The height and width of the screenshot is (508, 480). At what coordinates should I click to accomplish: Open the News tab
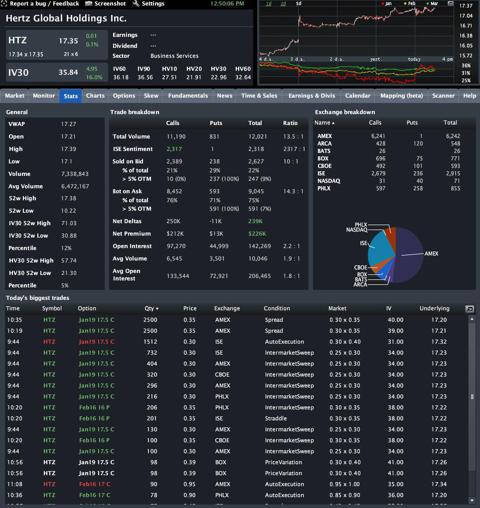(x=225, y=96)
